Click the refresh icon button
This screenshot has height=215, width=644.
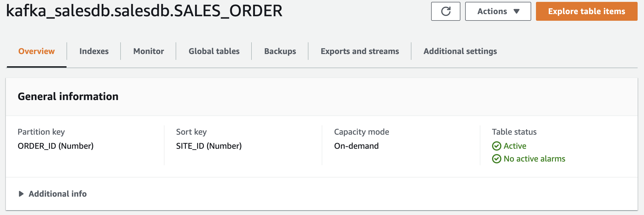[446, 11]
